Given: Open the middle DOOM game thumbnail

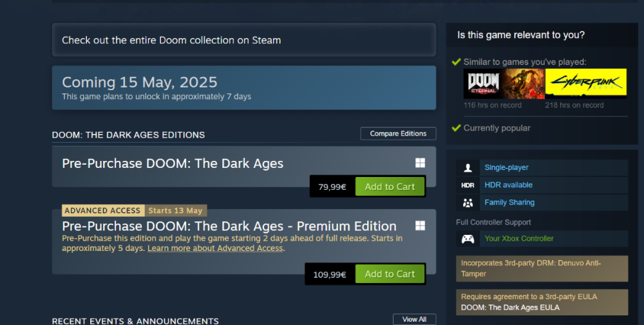Looking at the screenshot, I should click(x=524, y=84).
